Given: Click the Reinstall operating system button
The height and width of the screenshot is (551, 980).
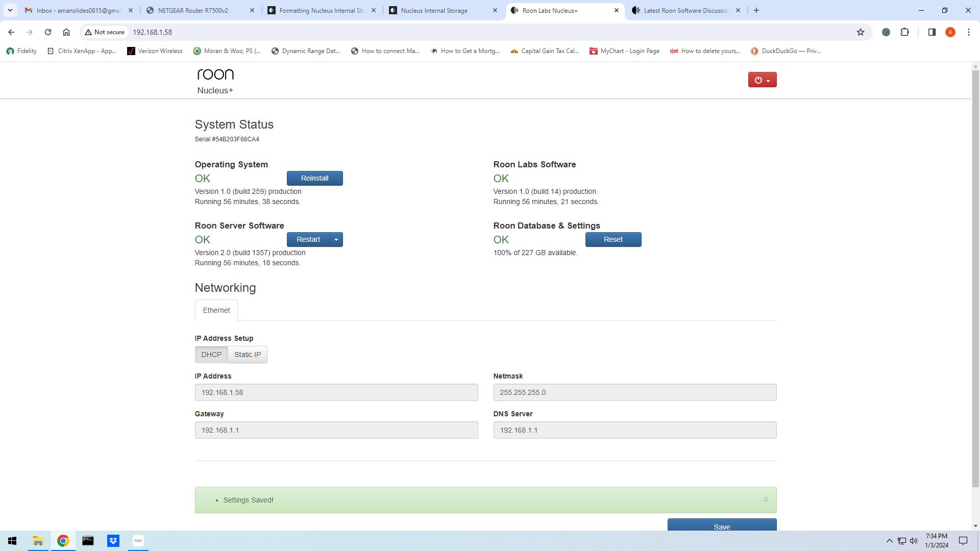Looking at the screenshot, I should tap(314, 179).
